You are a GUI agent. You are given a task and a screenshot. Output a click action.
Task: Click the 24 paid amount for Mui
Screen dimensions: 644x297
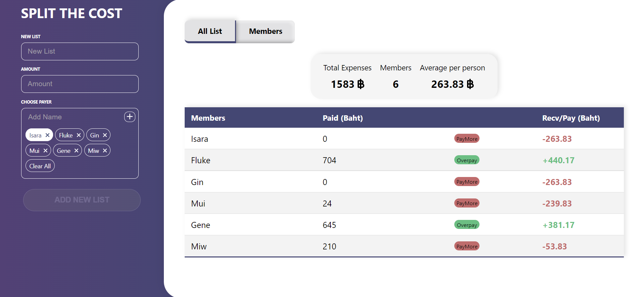click(x=327, y=203)
